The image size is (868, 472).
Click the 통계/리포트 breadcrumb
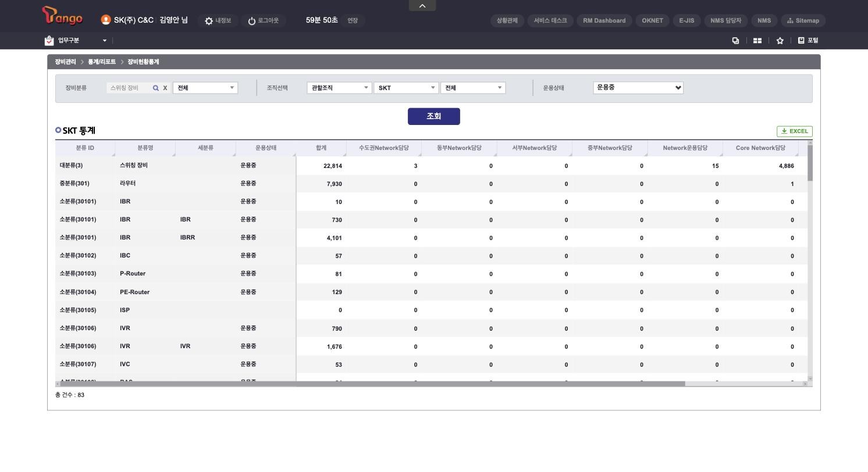pyautogui.click(x=102, y=62)
